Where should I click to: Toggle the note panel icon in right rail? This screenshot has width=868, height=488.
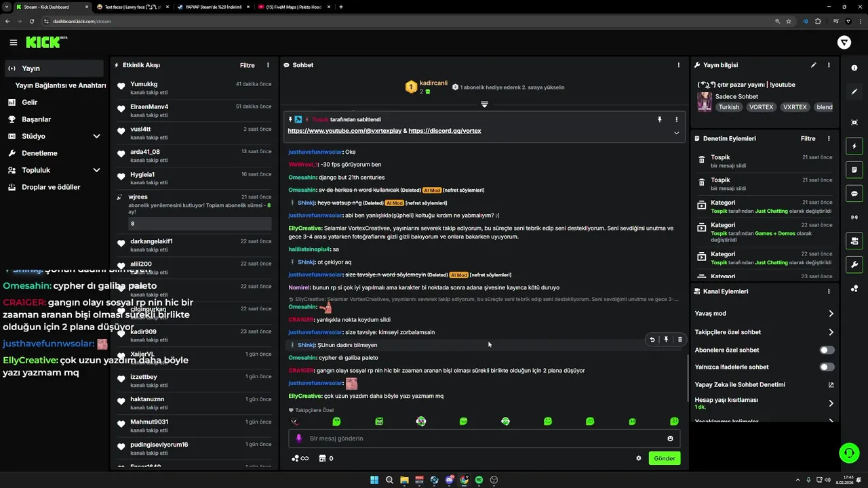tap(854, 169)
